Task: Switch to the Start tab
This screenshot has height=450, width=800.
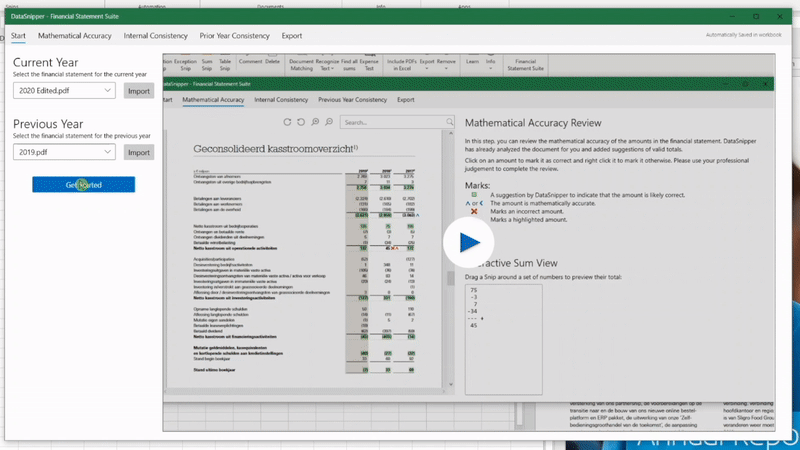Action: (x=18, y=36)
